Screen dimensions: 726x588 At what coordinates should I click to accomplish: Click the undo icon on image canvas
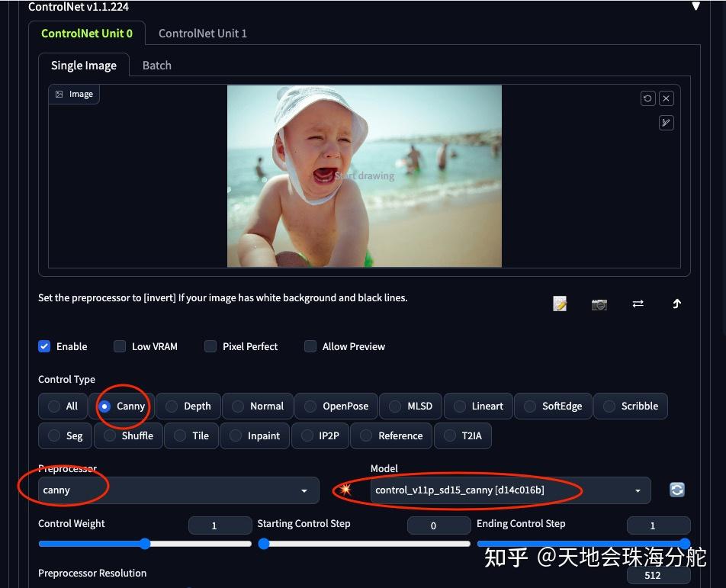647,98
